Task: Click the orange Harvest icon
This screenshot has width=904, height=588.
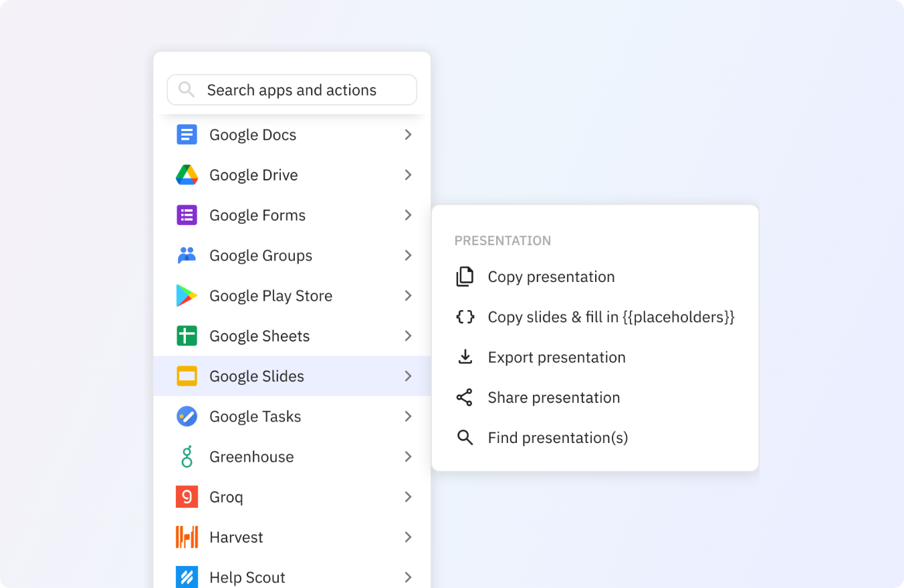Action: [187, 537]
